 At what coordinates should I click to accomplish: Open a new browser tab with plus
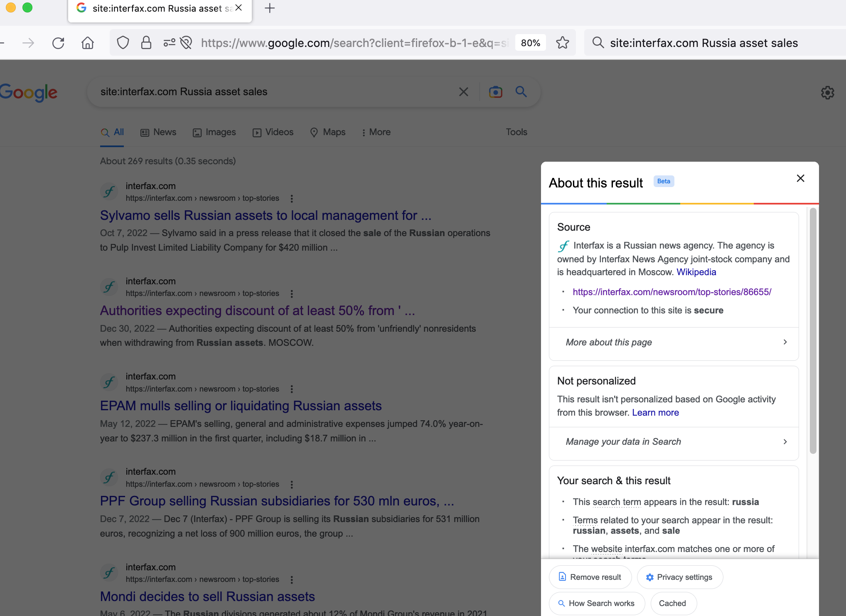[270, 8]
